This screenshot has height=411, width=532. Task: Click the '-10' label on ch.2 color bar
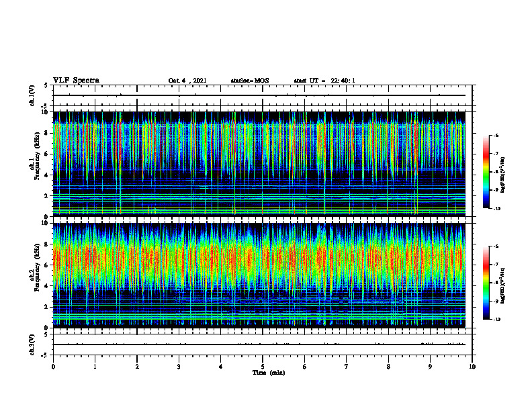pyautogui.click(x=496, y=319)
